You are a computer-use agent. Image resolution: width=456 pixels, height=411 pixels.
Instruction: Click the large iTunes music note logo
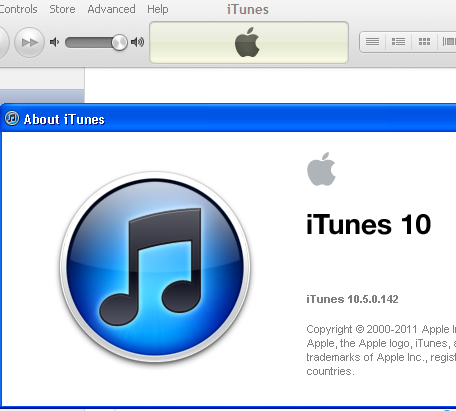[155, 267]
